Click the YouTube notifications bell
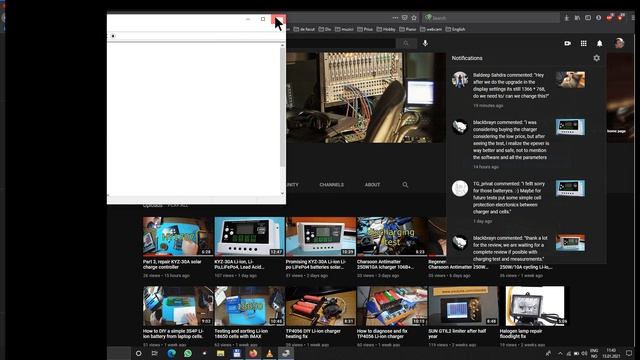 click(600, 43)
